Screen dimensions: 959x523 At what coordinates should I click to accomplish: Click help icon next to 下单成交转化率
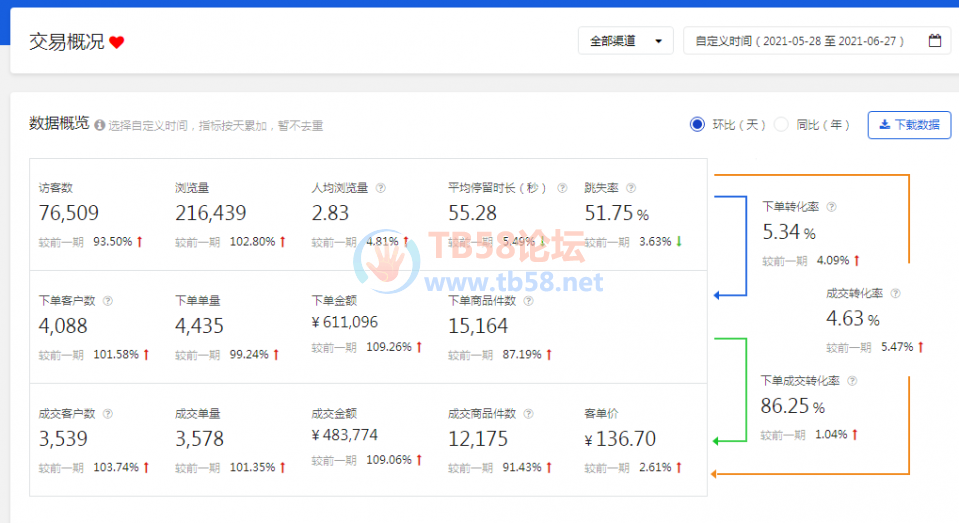click(852, 381)
